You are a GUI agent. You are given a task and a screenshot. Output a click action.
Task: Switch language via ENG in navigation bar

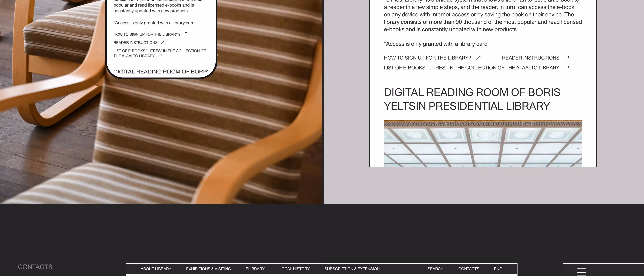click(x=498, y=269)
